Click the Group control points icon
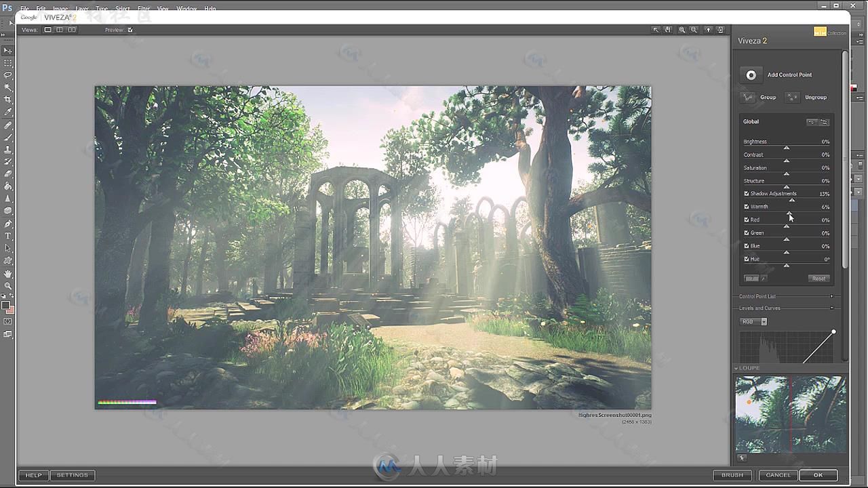The width and height of the screenshot is (868, 488). 748,97
